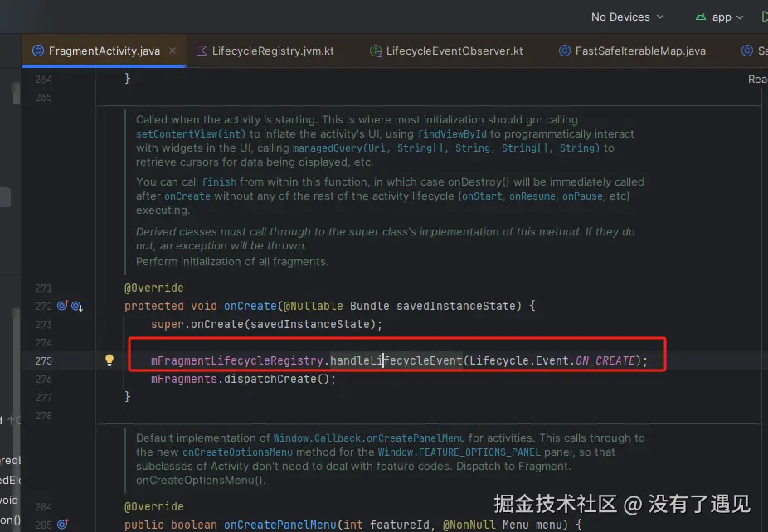Click the class icon on FastSafeIterableMap.java tab
768x532 pixels.
click(x=565, y=51)
